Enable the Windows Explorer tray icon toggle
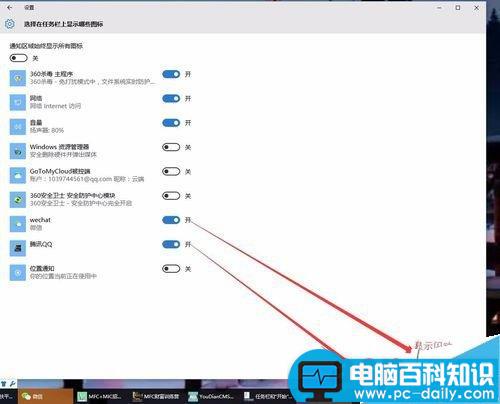Viewport: 500px width, 404px height. point(171,147)
